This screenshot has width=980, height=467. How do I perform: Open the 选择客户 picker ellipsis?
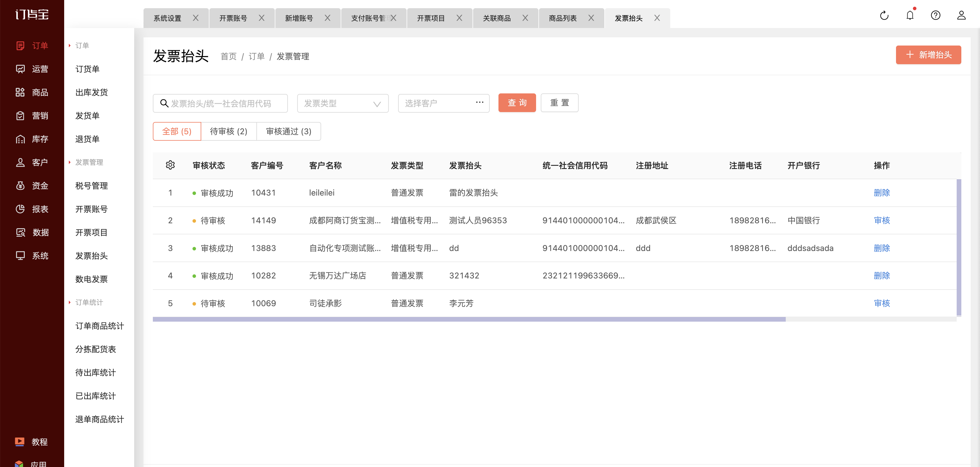tap(479, 102)
